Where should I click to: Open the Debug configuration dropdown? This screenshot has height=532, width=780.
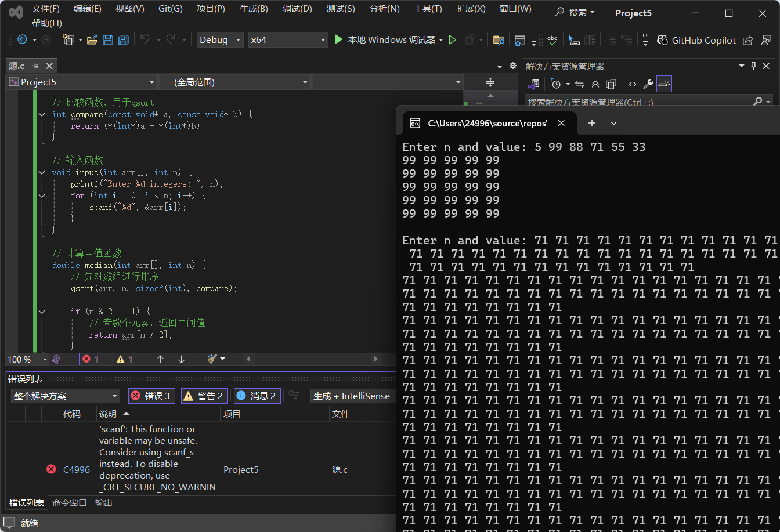tap(220, 40)
